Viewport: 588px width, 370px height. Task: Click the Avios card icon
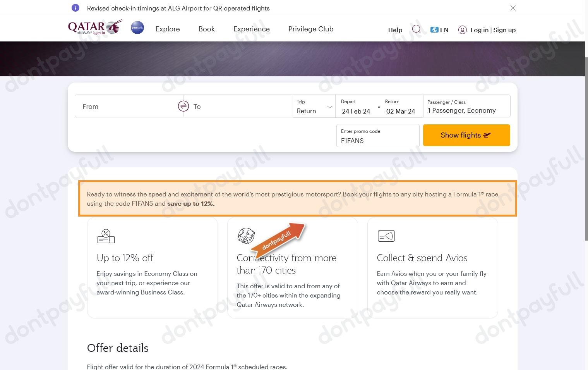(x=386, y=236)
